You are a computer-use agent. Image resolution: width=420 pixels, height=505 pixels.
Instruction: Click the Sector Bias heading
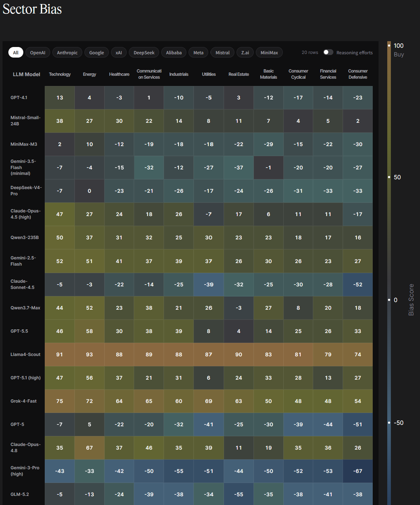32,9
